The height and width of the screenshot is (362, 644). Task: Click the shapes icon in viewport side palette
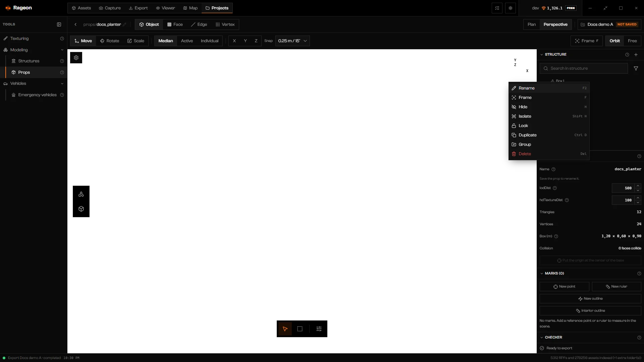coord(81,194)
